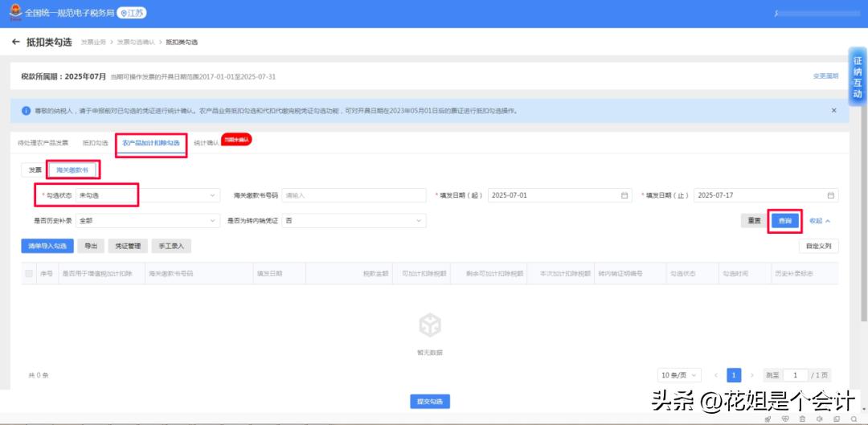The width and height of the screenshot is (868, 425).
Task: Open the 勾选状态 dropdown
Action: point(148,195)
